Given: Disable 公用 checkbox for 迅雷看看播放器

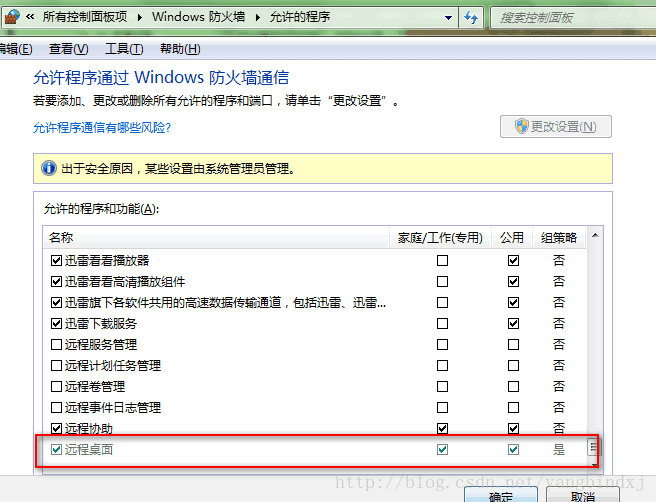Looking at the screenshot, I should pos(513,261).
